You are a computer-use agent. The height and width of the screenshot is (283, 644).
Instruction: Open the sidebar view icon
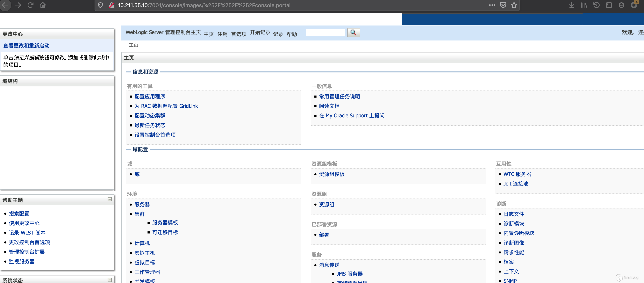click(x=609, y=5)
